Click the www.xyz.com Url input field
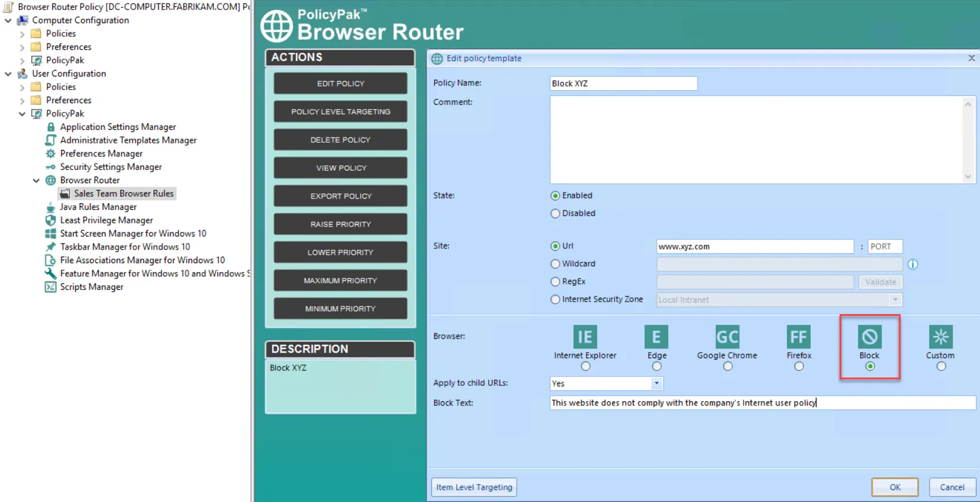 (x=755, y=247)
